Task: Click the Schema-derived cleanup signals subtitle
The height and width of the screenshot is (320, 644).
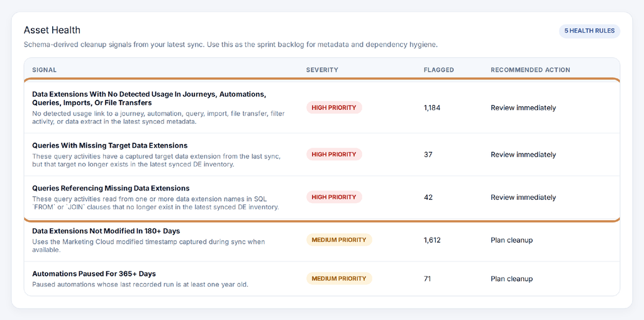Action: pyautogui.click(x=231, y=45)
